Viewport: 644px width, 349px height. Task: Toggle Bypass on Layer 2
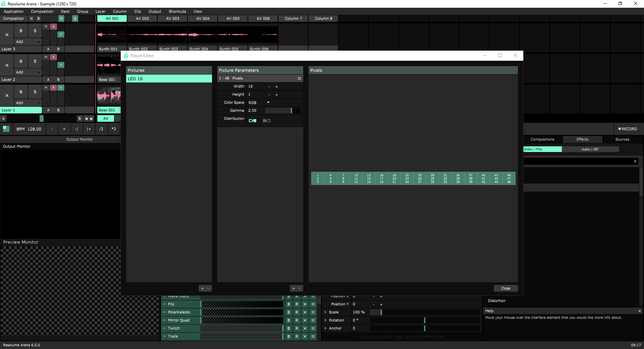click(21, 61)
